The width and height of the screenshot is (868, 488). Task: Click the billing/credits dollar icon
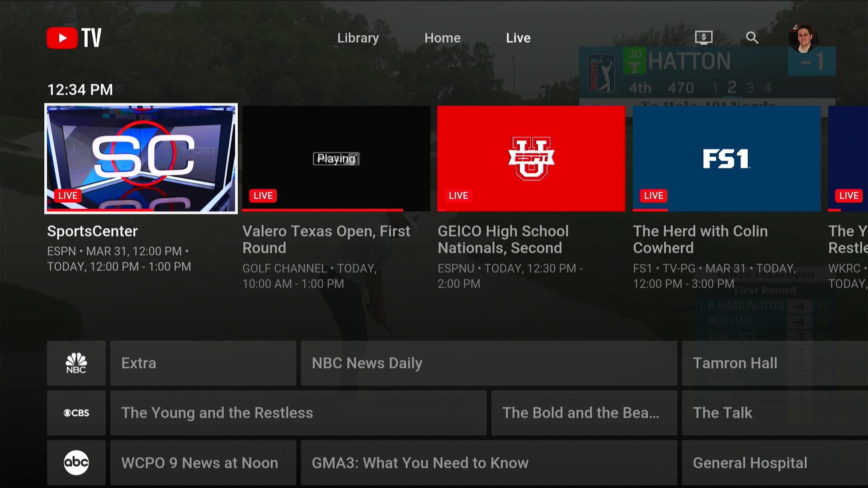tap(703, 38)
